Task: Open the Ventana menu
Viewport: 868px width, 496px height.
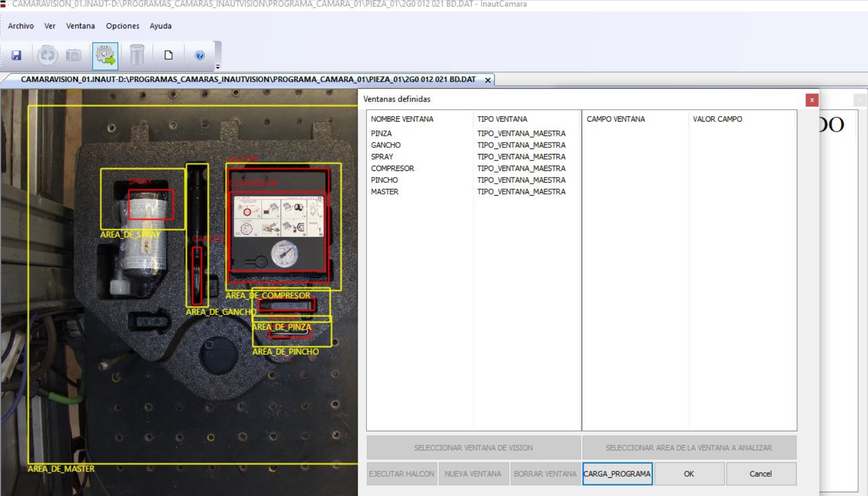Action: coord(80,26)
